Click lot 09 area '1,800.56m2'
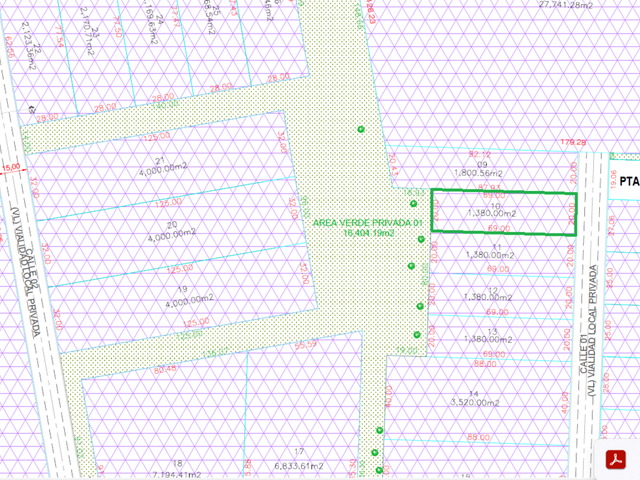The width and height of the screenshot is (640, 480). point(478,173)
